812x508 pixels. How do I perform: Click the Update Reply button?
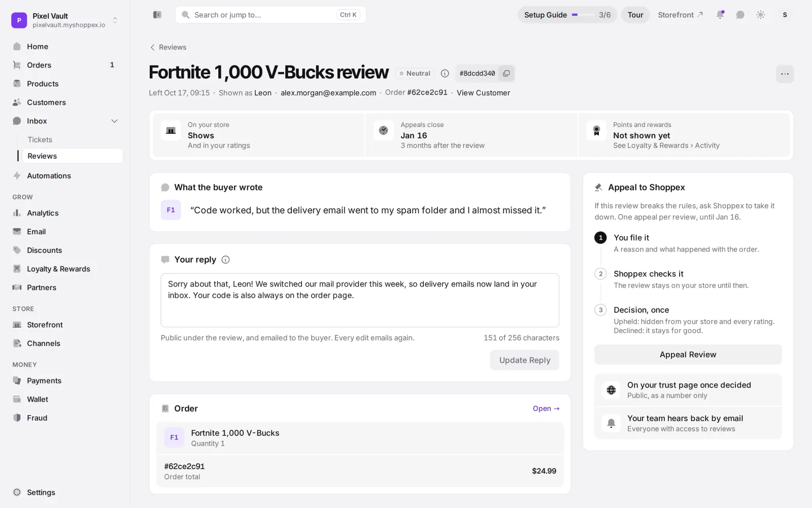click(x=524, y=360)
